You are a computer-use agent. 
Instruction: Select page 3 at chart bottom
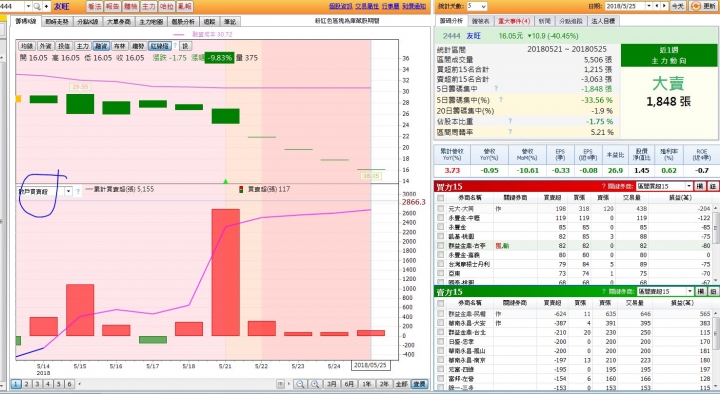click(x=37, y=384)
